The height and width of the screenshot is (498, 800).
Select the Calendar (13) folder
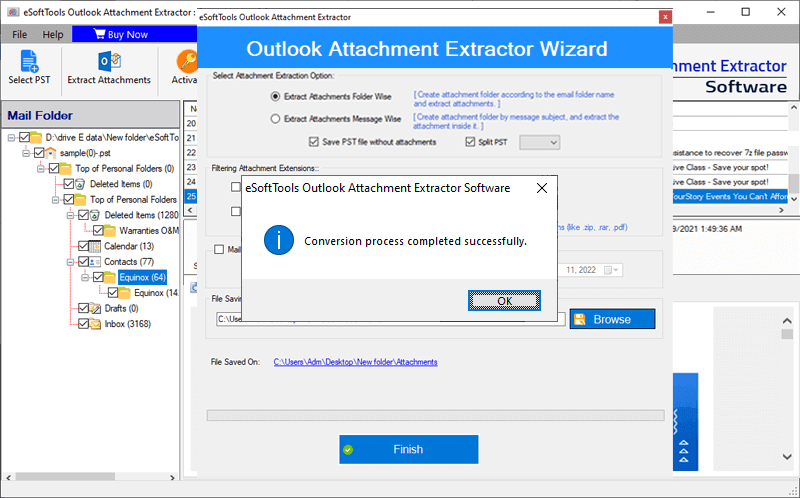[x=129, y=246]
